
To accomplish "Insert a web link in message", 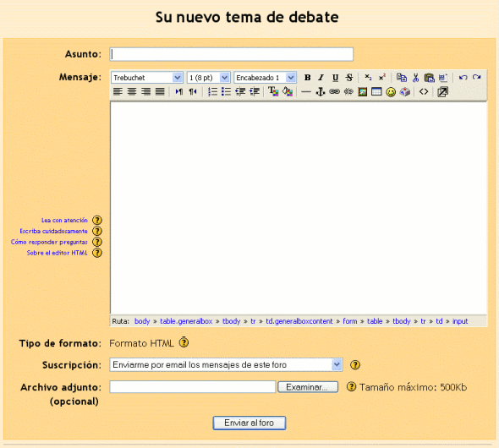I will click(x=334, y=92).
